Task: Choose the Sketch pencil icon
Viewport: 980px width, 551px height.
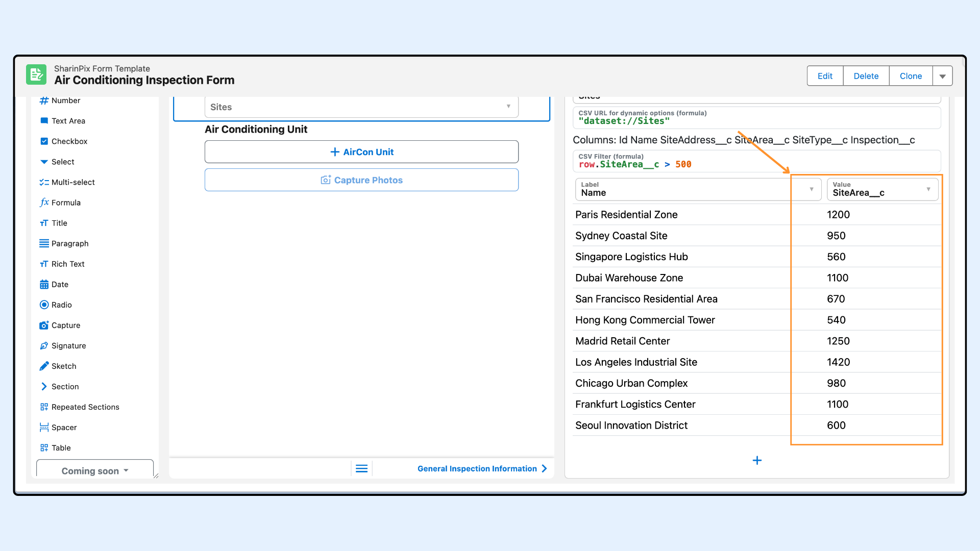Action: tap(44, 366)
